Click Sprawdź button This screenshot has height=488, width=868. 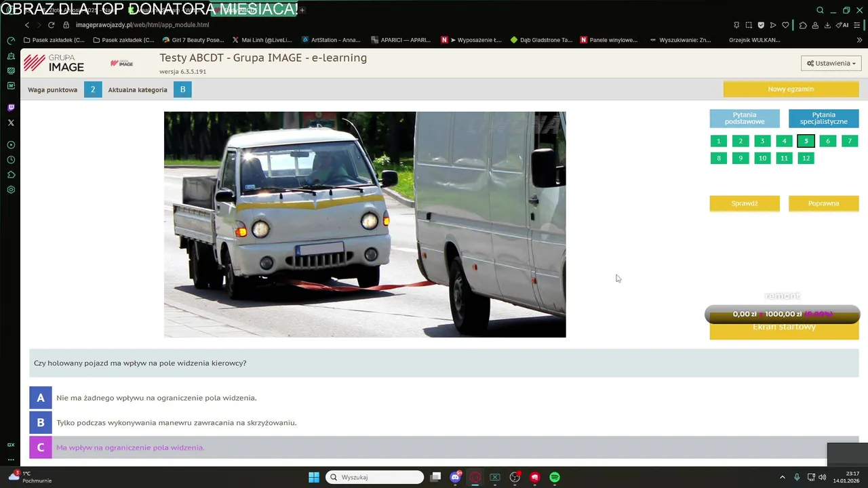[x=745, y=203]
